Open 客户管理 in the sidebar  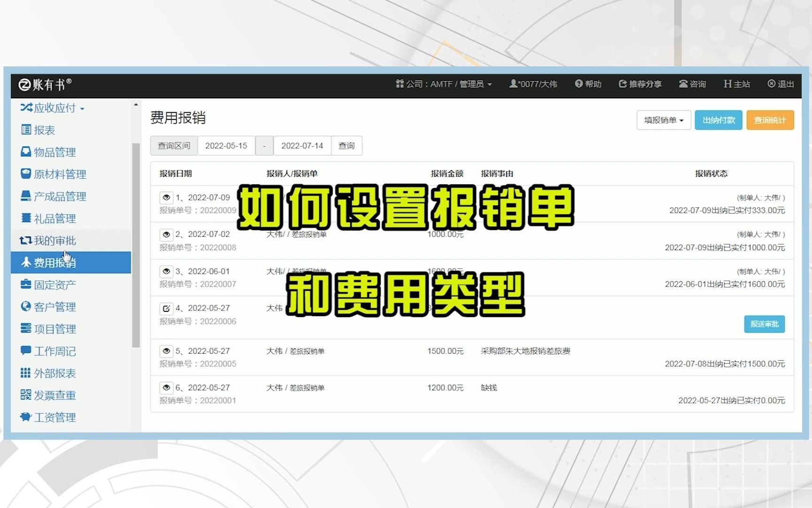[48, 307]
